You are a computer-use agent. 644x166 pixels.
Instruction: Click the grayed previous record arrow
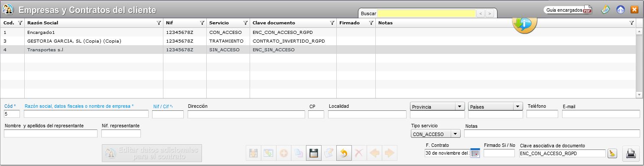click(x=374, y=153)
